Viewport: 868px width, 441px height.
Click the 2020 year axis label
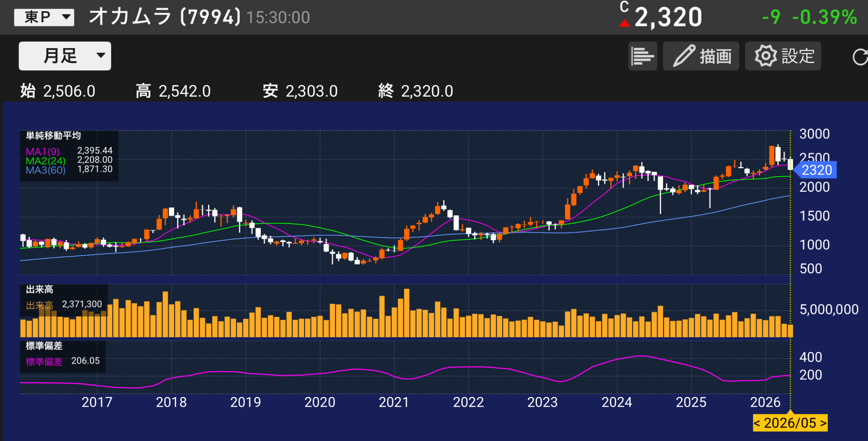pyautogui.click(x=320, y=402)
